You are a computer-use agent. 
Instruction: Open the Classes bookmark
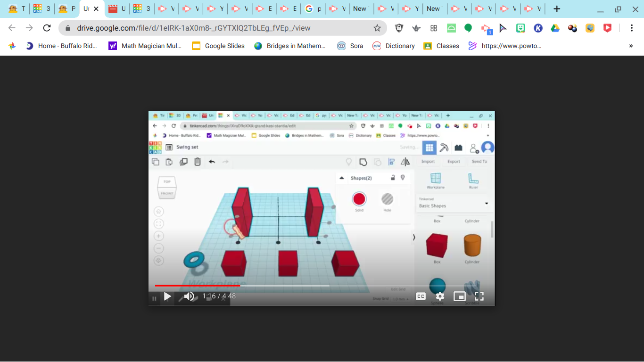(441, 46)
